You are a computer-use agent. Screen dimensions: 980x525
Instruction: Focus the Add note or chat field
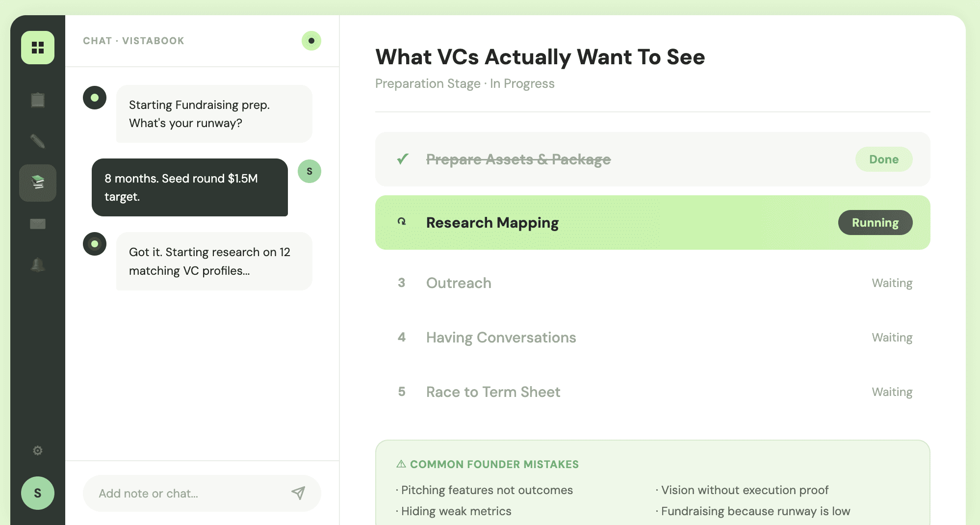pyautogui.click(x=202, y=493)
